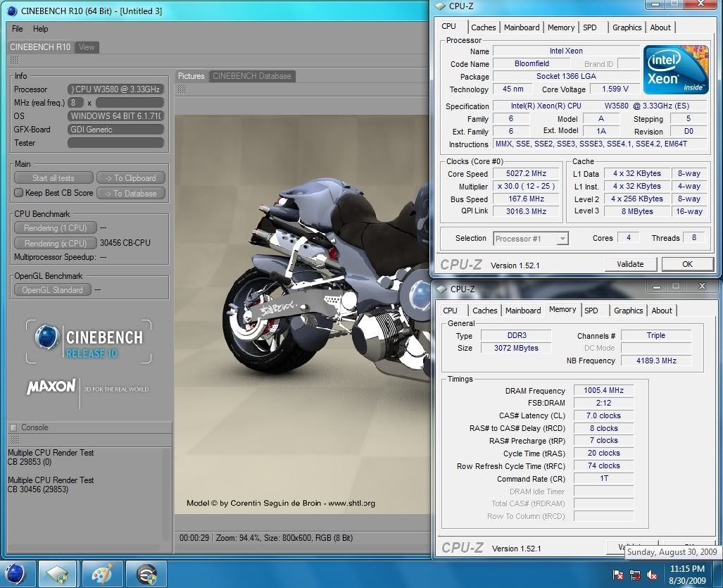Click OK in upper CPU-Z window
The image size is (723, 588).
[687, 264]
